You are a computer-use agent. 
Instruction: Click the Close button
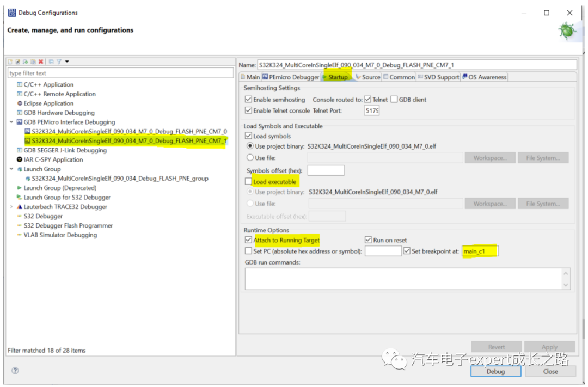point(550,371)
